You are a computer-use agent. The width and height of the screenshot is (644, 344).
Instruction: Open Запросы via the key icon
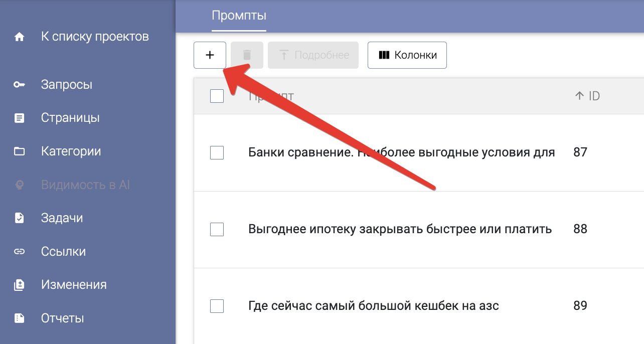point(20,85)
